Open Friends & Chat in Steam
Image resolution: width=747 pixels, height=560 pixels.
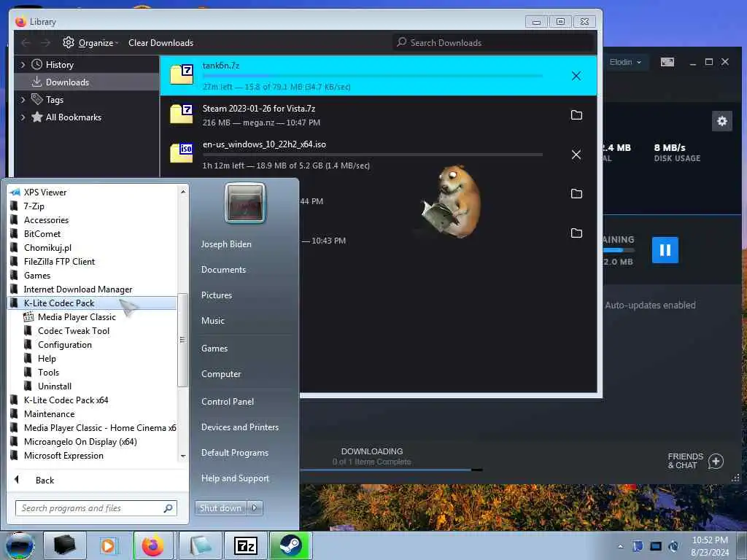pyautogui.click(x=685, y=461)
